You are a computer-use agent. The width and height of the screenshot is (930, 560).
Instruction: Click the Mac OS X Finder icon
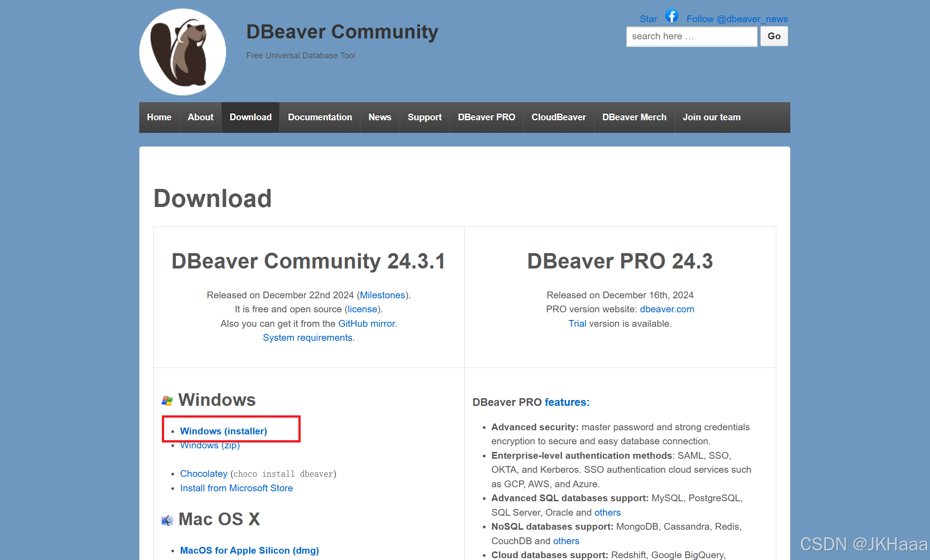[167, 520]
